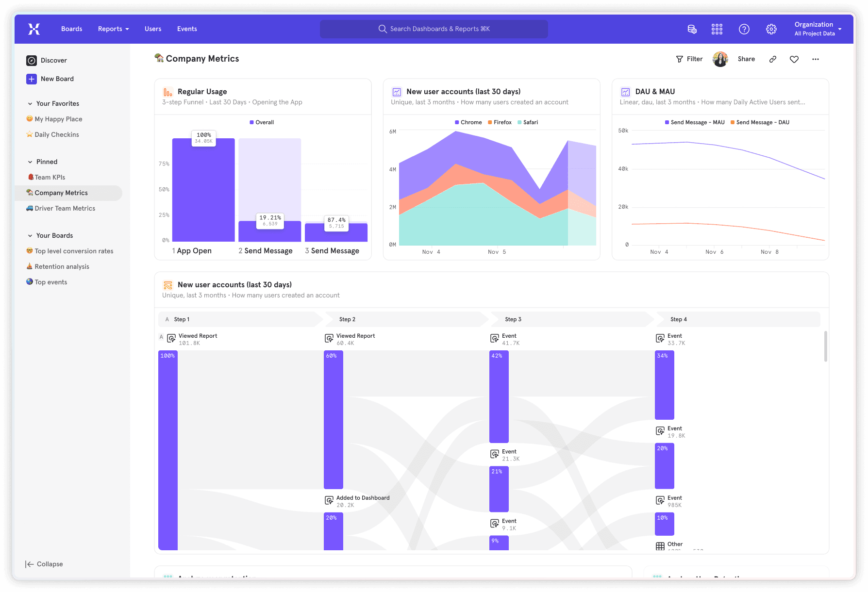Open the settings gear icon
Screen dimensions: 868x592
click(771, 29)
